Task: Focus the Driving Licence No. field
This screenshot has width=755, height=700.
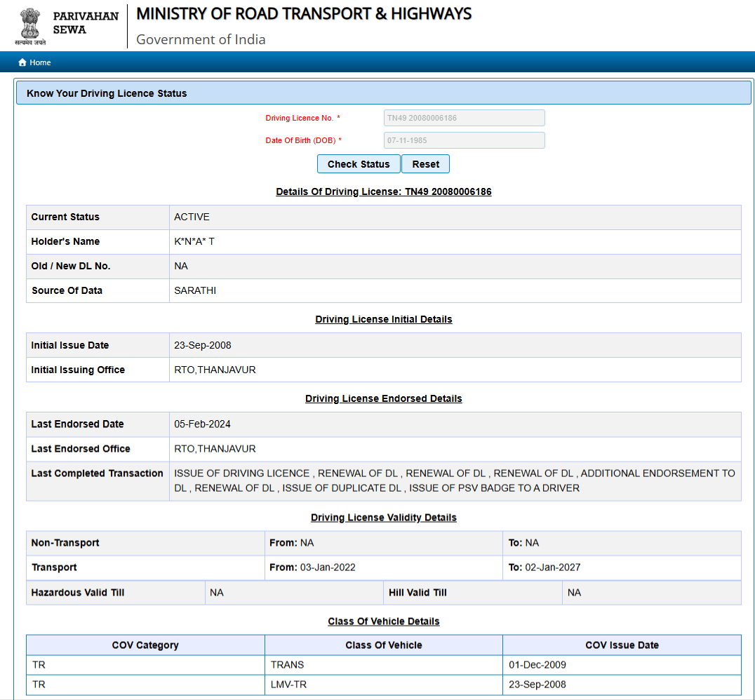Action: [x=464, y=118]
